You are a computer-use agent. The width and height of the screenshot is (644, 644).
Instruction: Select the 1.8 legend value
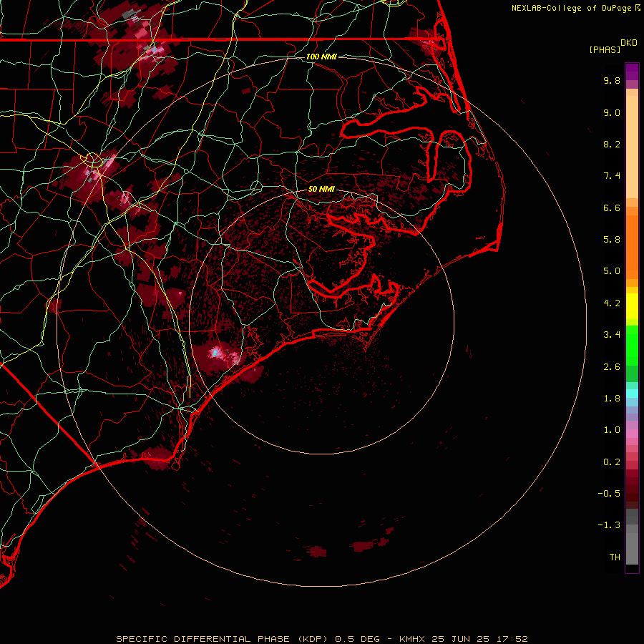612,399
